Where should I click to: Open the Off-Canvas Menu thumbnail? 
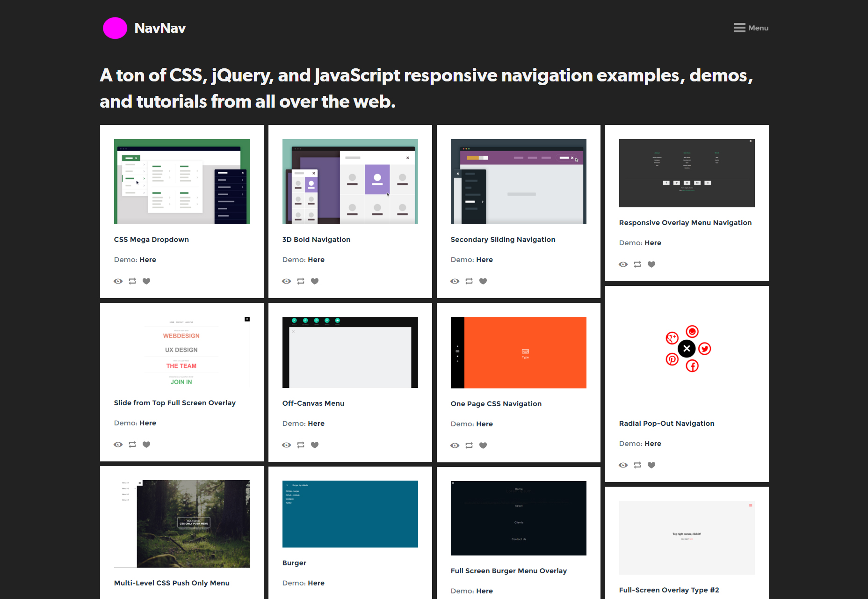[x=350, y=352]
